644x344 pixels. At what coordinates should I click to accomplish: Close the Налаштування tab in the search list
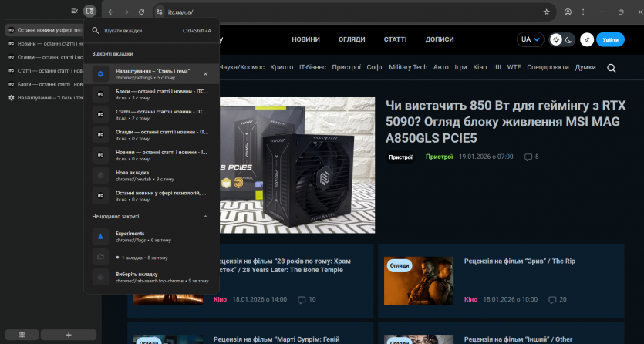point(205,73)
